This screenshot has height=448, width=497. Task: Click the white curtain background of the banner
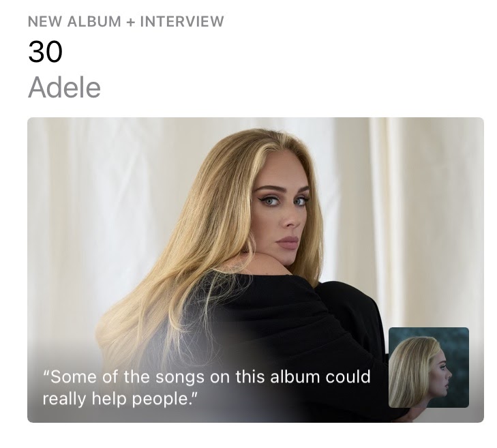point(412,206)
